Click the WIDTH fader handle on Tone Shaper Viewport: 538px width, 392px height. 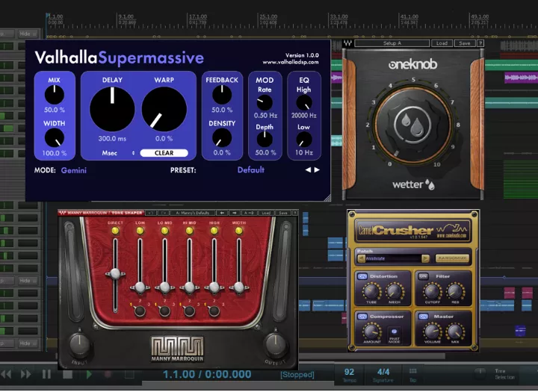point(239,287)
